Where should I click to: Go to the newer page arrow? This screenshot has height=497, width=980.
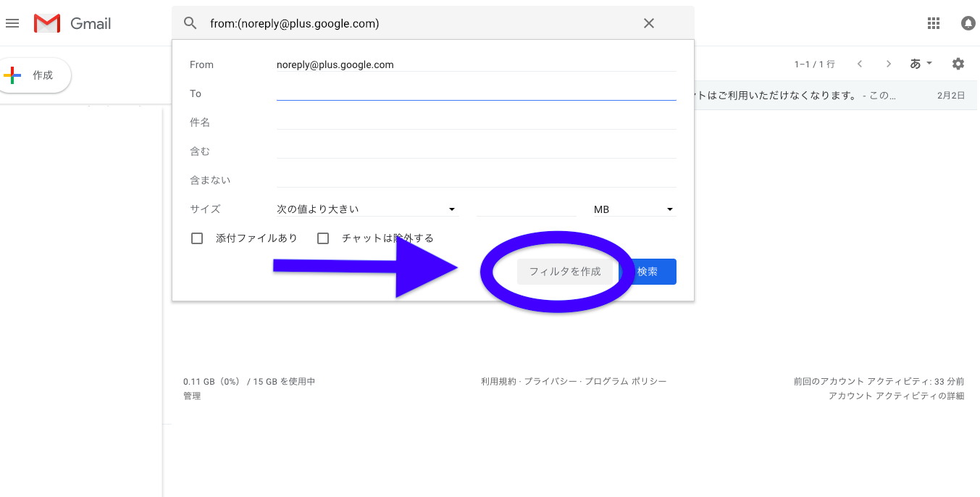pos(860,64)
